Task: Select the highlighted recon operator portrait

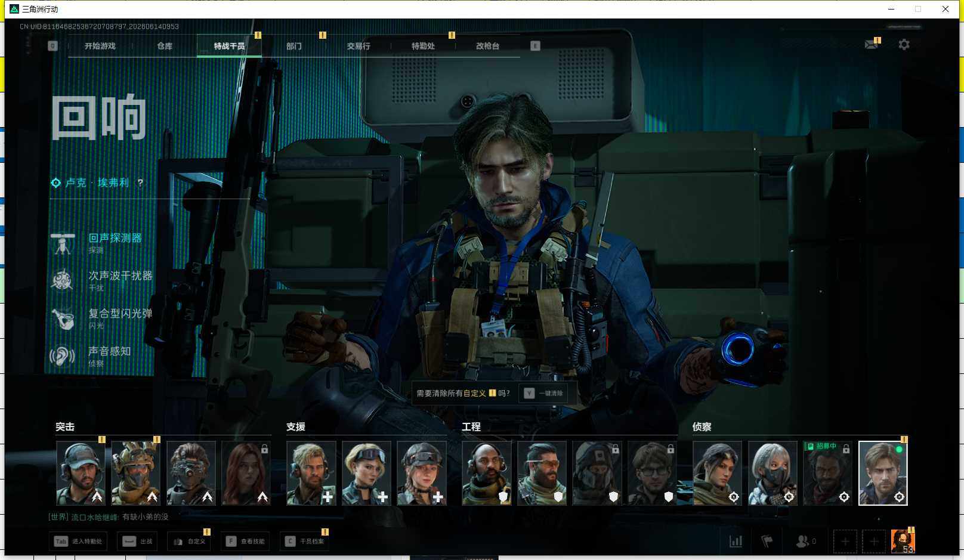Action: [883, 473]
